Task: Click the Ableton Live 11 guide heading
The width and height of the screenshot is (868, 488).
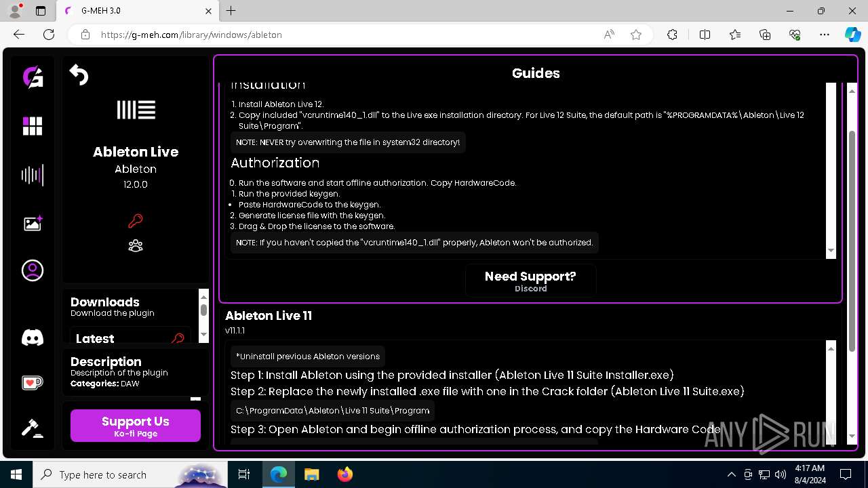Action: [269, 316]
